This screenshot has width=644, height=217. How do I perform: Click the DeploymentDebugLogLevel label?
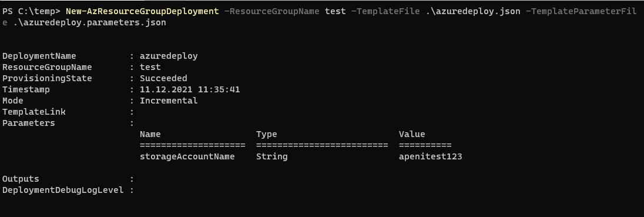[63, 190]
